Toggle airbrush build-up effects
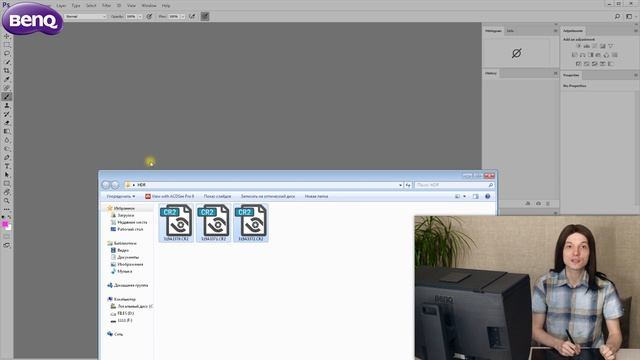 (x=192, y=16)
